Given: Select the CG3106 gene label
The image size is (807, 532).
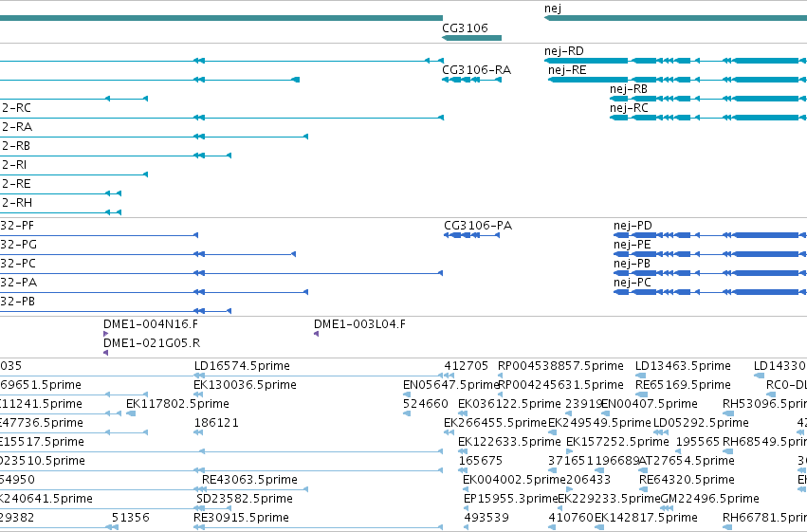Looking at the screenshot, I should (465, 28).
